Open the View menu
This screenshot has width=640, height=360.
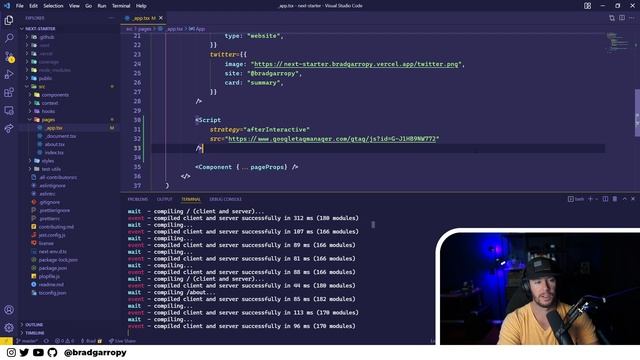pyautogui.click(x=74, y=6)
